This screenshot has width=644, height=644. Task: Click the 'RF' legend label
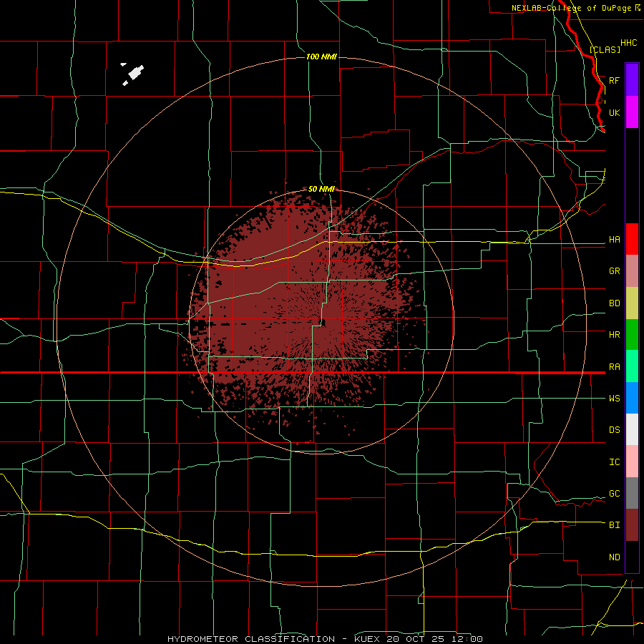click(614, 80)
